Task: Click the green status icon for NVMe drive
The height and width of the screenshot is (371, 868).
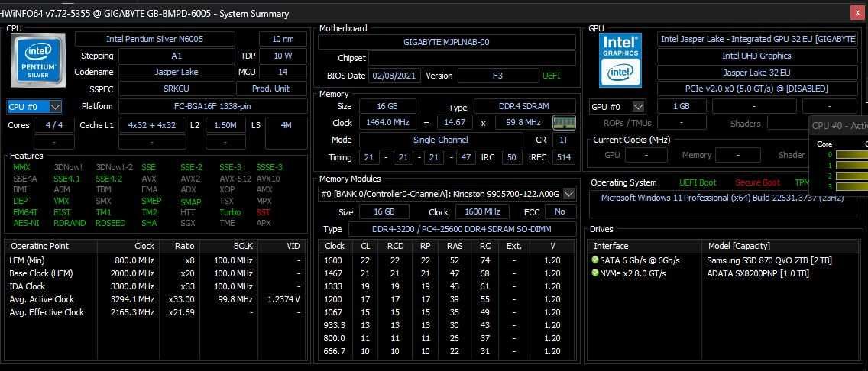Action: [595, 273]
